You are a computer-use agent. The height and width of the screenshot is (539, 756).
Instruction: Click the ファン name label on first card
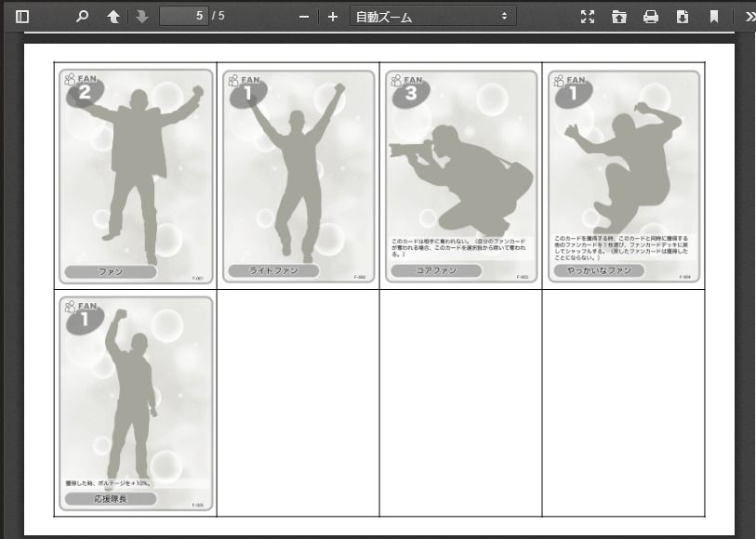pos(111,271)
